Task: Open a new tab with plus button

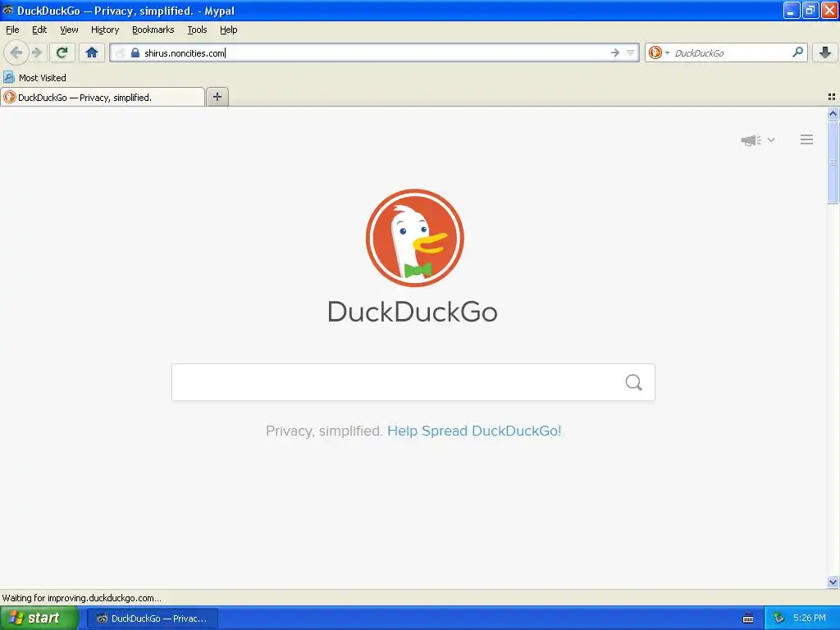Action: (217, 97)
